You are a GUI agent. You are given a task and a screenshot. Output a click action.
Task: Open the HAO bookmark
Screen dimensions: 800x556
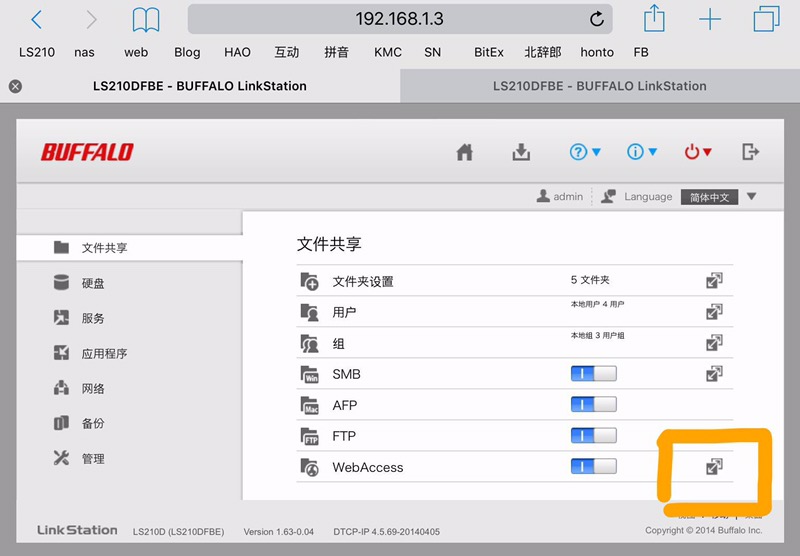pos(237,53)
